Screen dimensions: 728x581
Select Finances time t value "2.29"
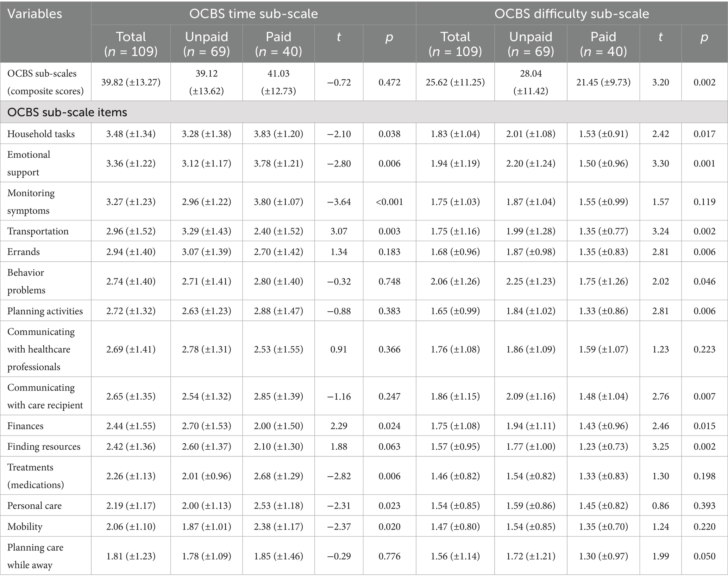tap(339, 426)
